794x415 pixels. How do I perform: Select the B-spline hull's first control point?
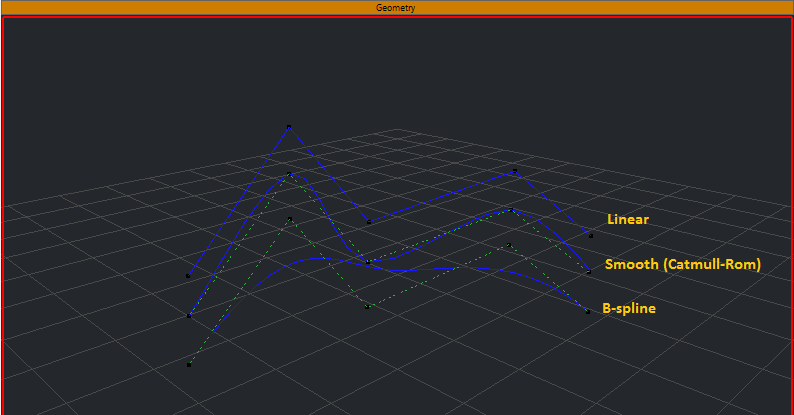[x=189, y=364]
